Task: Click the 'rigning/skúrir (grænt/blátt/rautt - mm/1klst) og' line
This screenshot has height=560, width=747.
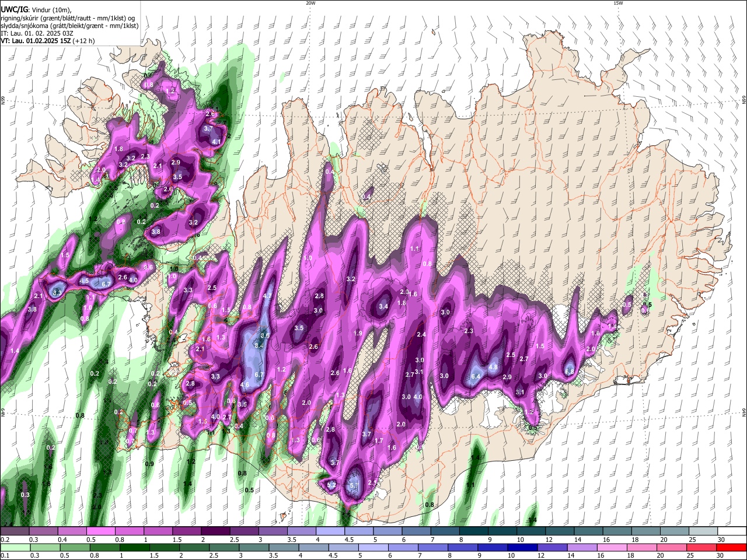Action: click(x=68, y=18)
